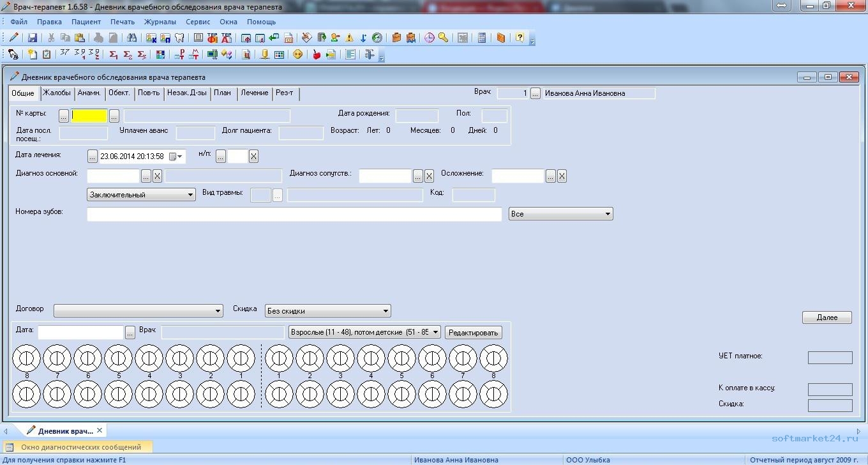Click the Редактировать button
This screenshot has height=465, width=868.
tap(474, 333)
